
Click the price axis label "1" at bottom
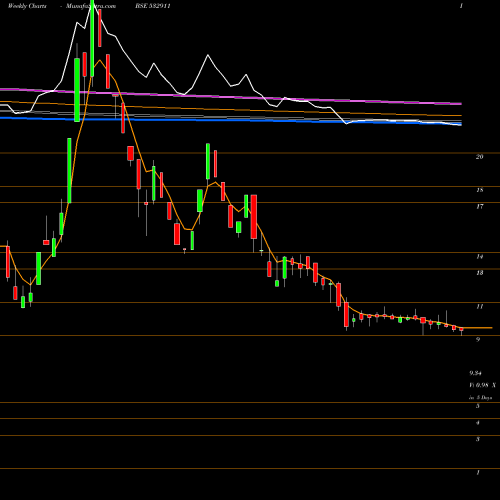(x=478, y=472)
